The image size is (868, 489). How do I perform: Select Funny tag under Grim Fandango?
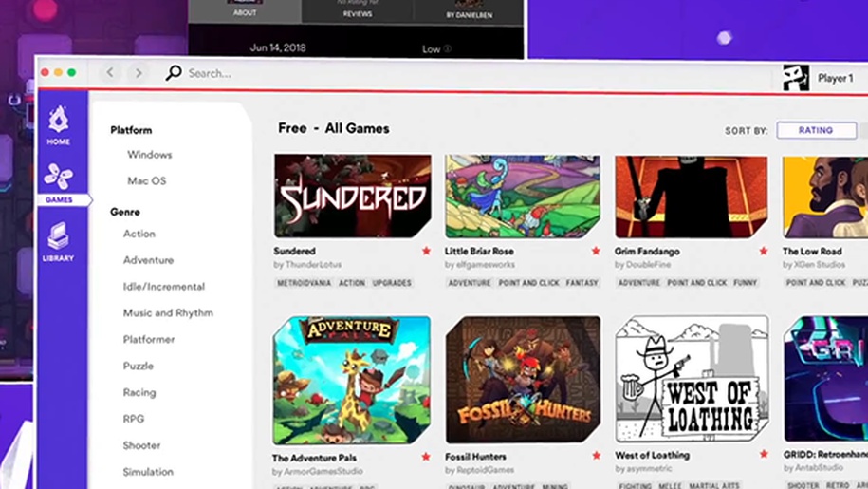[745, 283]
